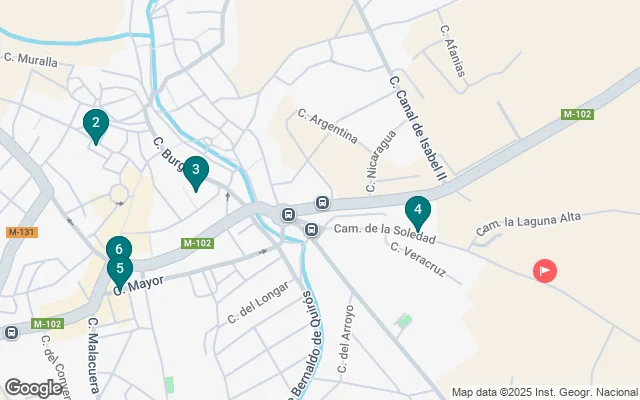Click the teal marker numbered 4
The width and height of the screenshot is (640, 400).
[418, 213]
